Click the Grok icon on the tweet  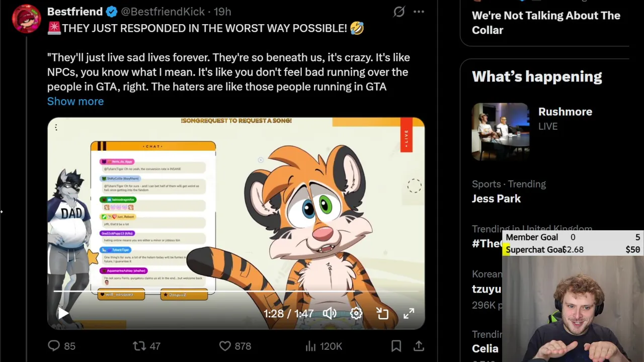click(399, 12)
